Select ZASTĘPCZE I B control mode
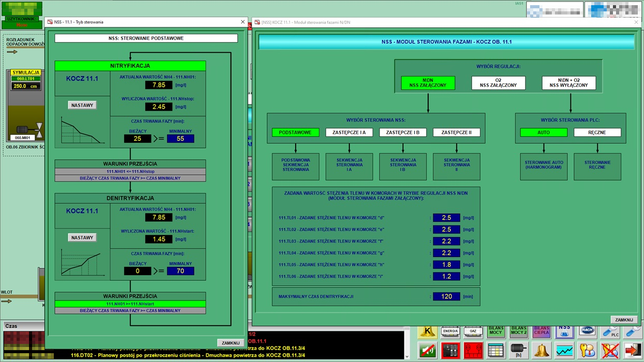 click(403, 132)
